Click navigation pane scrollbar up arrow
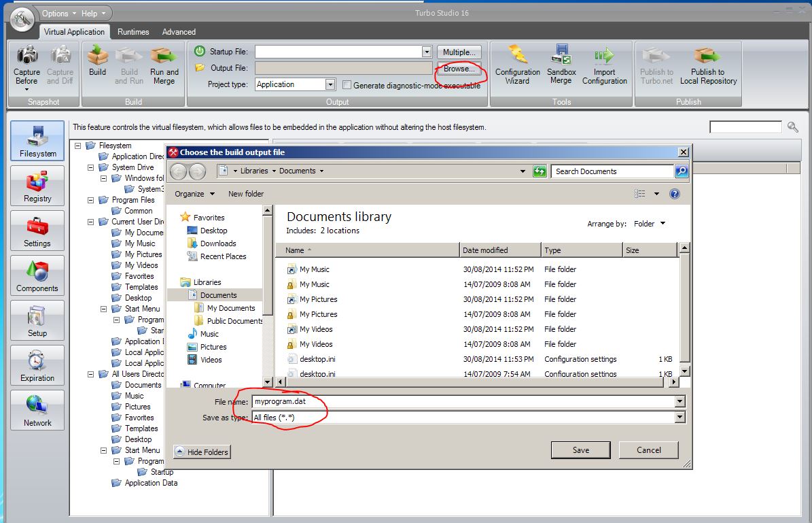Viewport: 812px width, 523px height. (x=268, y=210)
